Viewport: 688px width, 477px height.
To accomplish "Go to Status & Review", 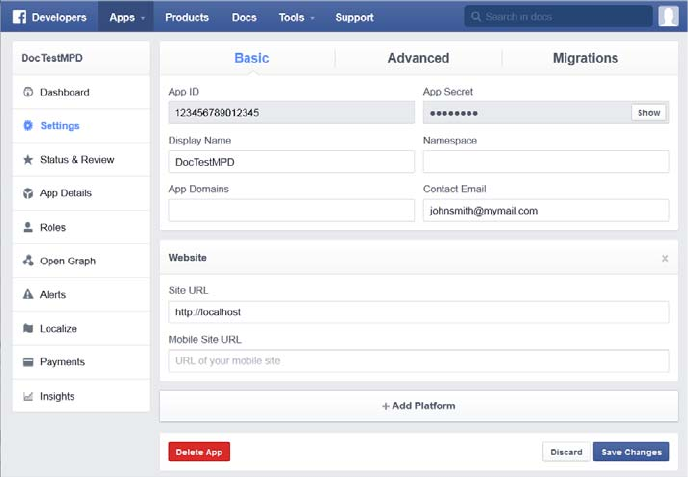I will (81, 160).
